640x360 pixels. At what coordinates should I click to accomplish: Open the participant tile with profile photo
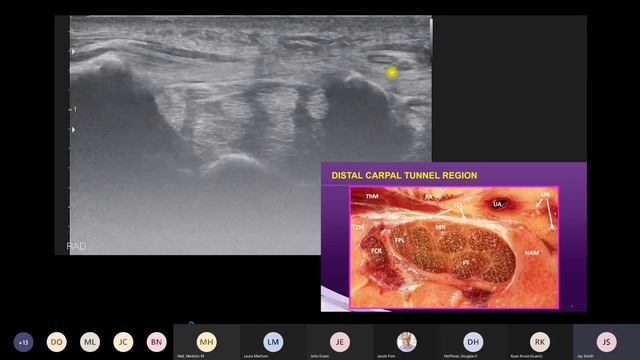(407, 342)
